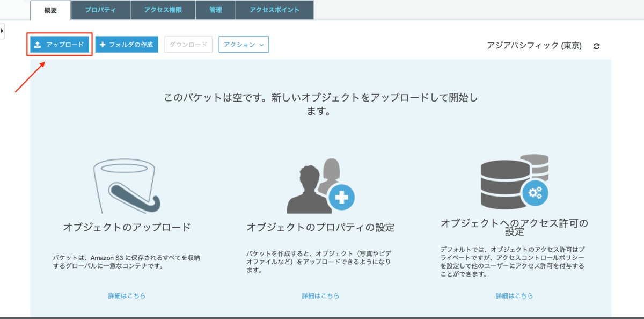Create a folder with フォルダの作成

tap(126, 44)
